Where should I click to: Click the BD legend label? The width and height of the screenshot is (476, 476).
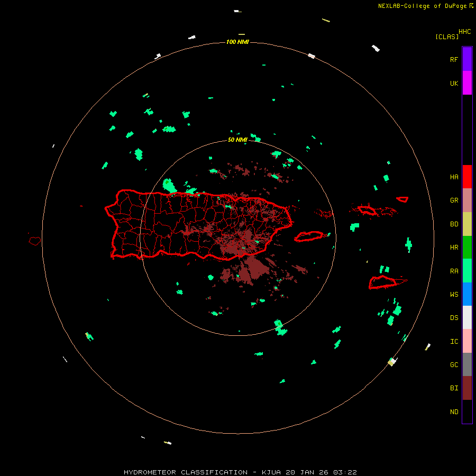454,224
